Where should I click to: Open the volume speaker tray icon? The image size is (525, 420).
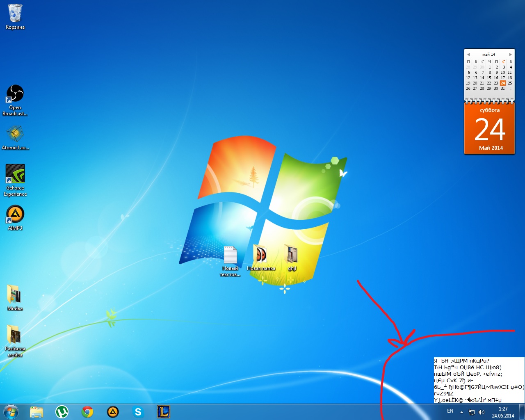pyautogui.click(x=482, y=412)
